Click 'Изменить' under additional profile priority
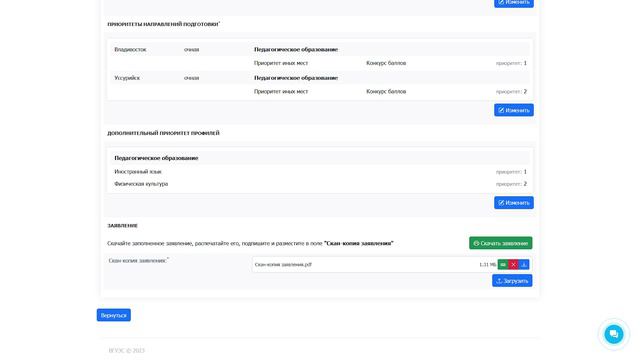 point(513,202)
